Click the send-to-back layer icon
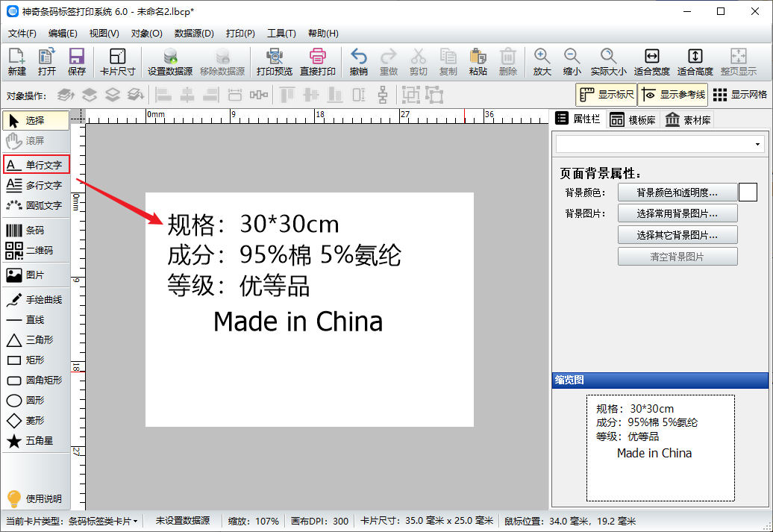 [x=136, y=95]
